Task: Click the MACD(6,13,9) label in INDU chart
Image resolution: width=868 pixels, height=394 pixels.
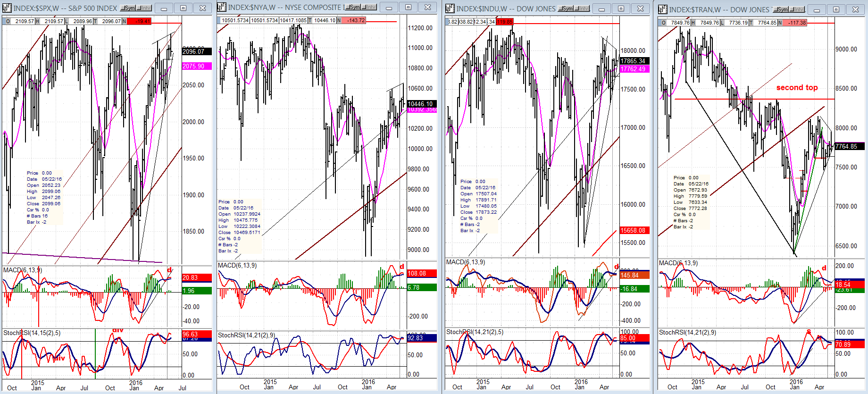Action: [x=466, y=262]
